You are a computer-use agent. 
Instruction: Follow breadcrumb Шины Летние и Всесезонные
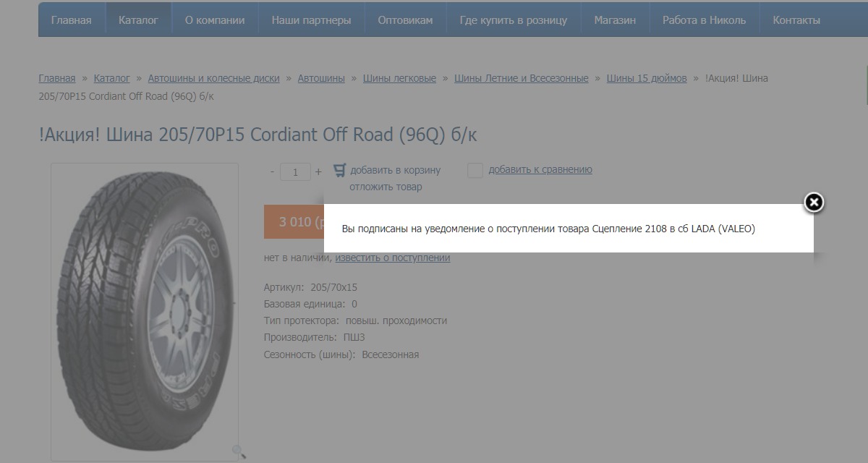[522, 78]
